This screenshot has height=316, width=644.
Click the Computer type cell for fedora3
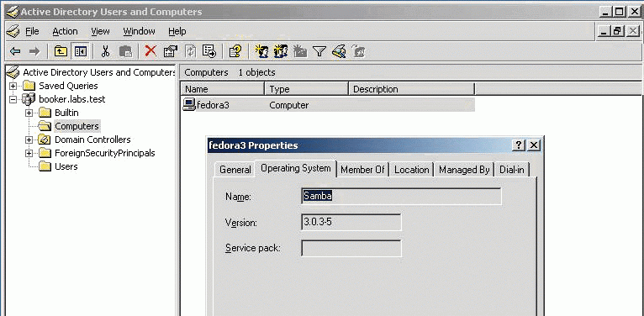[289, 105]
